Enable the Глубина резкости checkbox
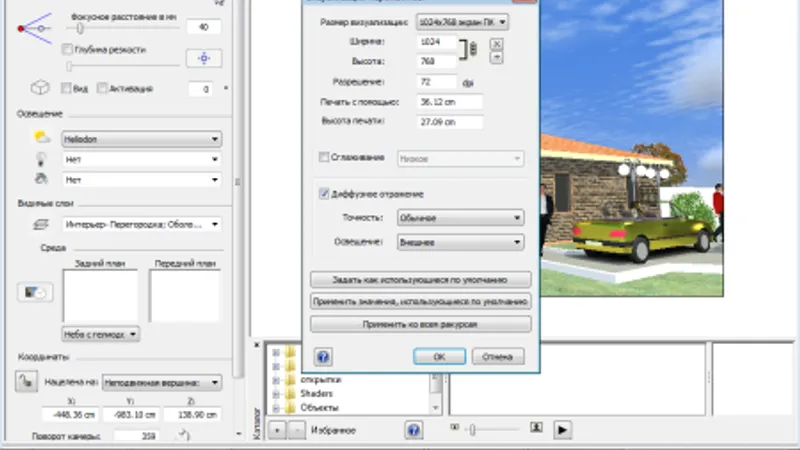Viewport: 800px width, 450px height. point(67,49)
